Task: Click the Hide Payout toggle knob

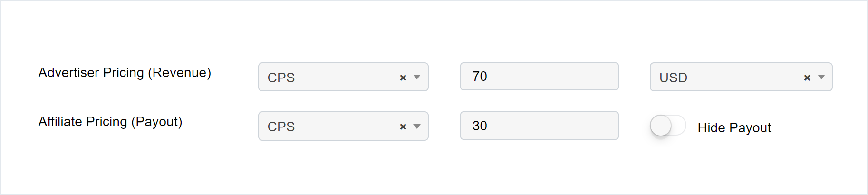Action: (x=661, y=126)
